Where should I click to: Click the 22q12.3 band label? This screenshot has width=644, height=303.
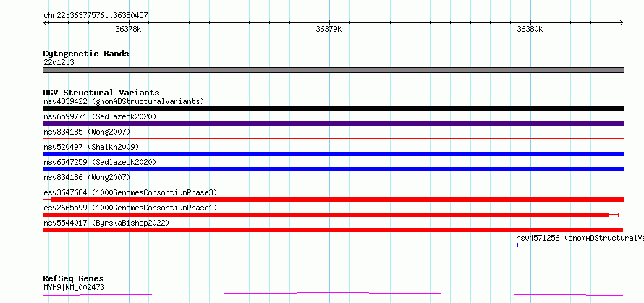click(x=59, y=63)
